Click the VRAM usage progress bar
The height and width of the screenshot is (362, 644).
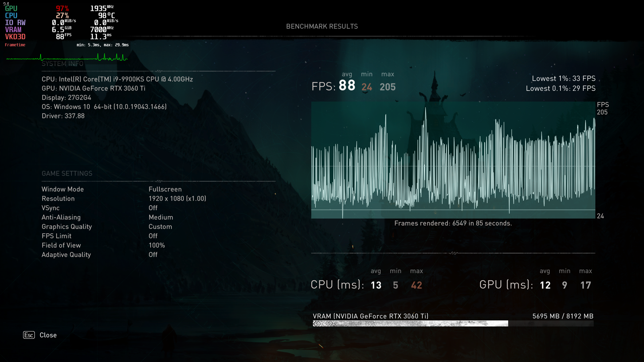pos(453,323)
